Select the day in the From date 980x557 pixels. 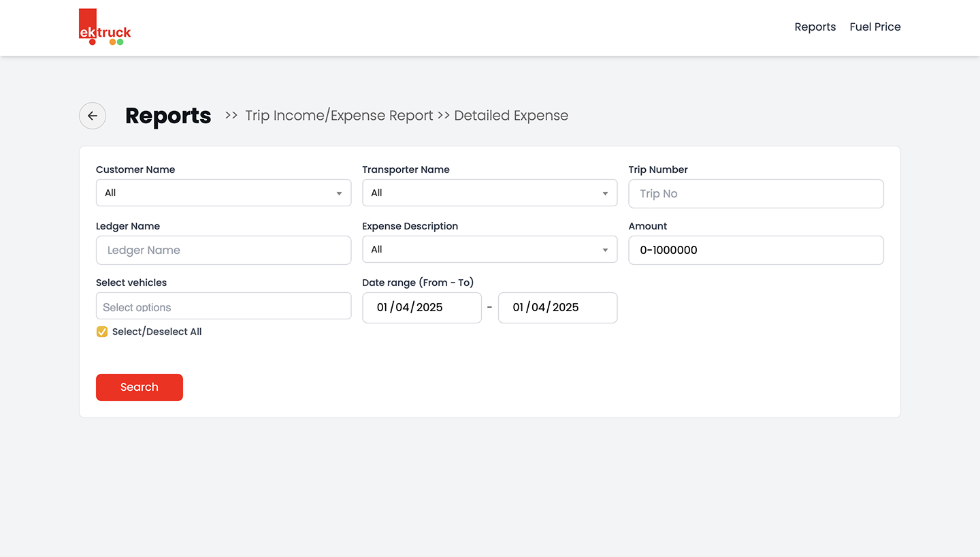tap(382, 308)
